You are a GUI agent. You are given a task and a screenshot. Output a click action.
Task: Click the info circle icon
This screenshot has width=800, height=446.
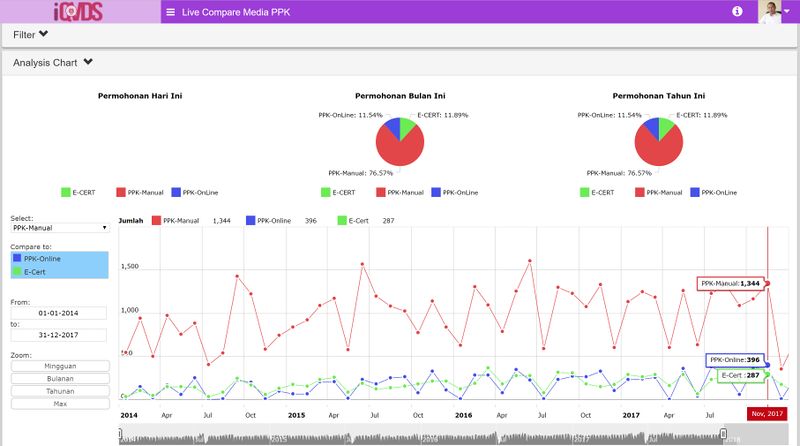point(737,11)
